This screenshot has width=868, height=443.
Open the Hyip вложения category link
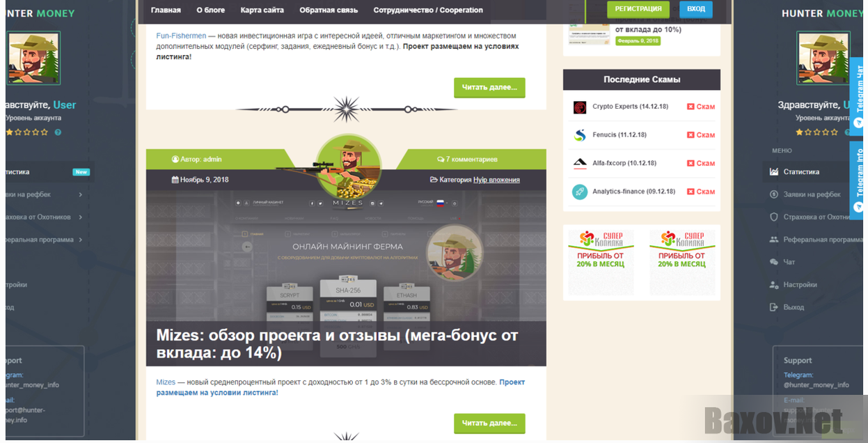[496, 180]
